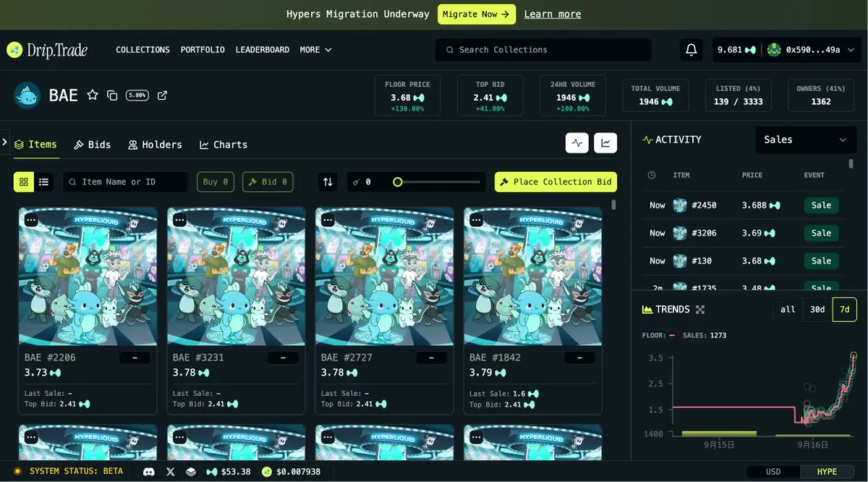Click the stacked layers icon in footer

[191, 472]
